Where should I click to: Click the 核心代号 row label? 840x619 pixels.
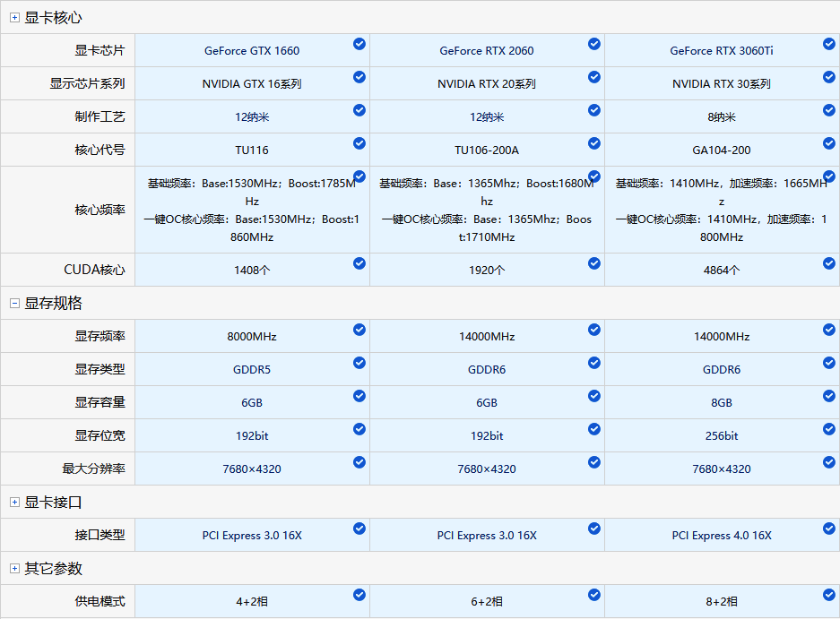[100, 150]
